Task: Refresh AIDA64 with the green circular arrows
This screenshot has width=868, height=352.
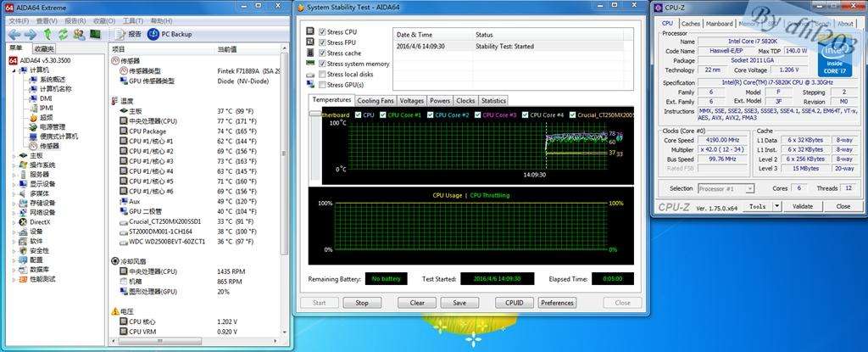Action: point(63,35)
